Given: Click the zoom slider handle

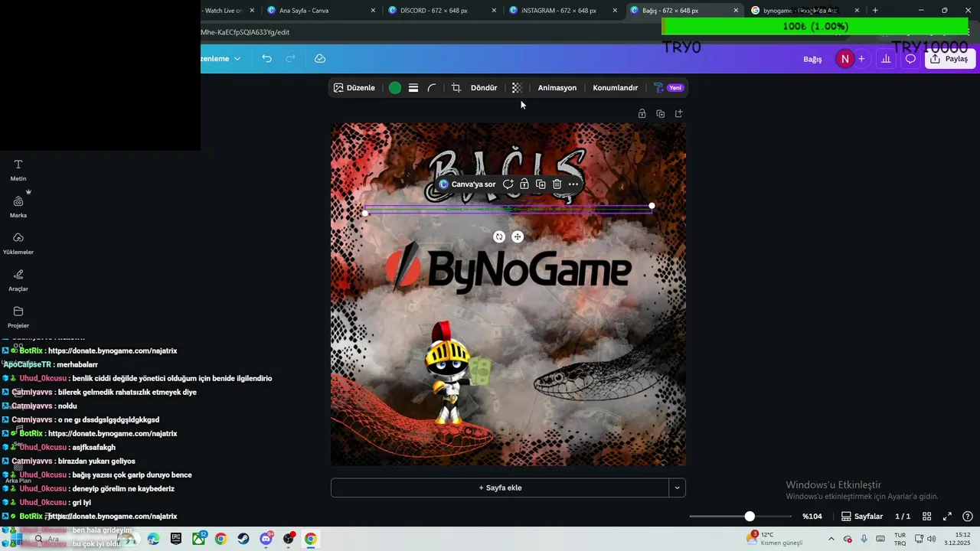Looking at the screenshot, I should point(750,517).
